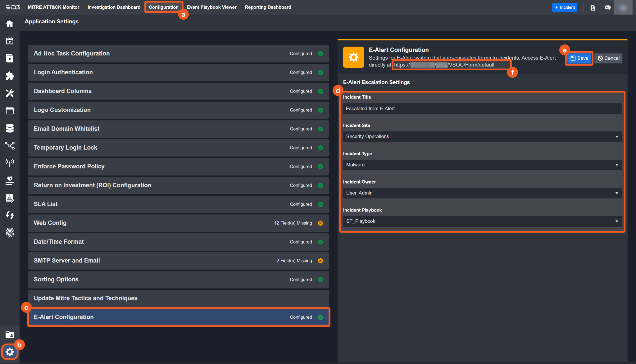Click the broadcast signal sidebar icon
Viewport: 636px width, 364px height.
click(x=10, y=162)
